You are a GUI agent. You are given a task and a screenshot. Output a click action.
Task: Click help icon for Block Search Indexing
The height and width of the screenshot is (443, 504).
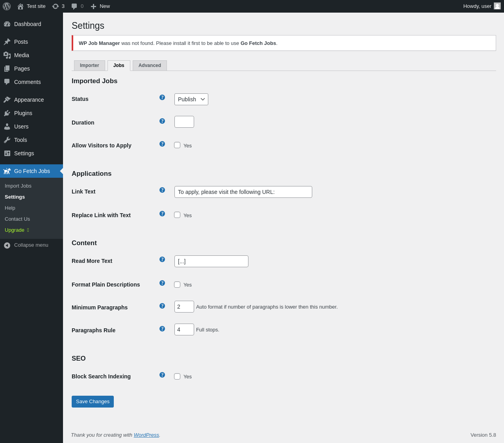pyautogui.click(x=162, y=375)
